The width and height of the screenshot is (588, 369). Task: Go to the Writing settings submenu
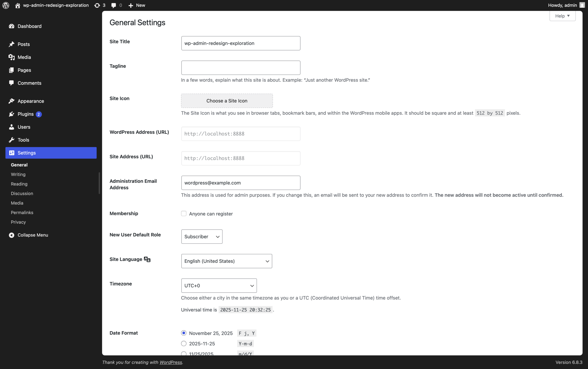(18, 174)
